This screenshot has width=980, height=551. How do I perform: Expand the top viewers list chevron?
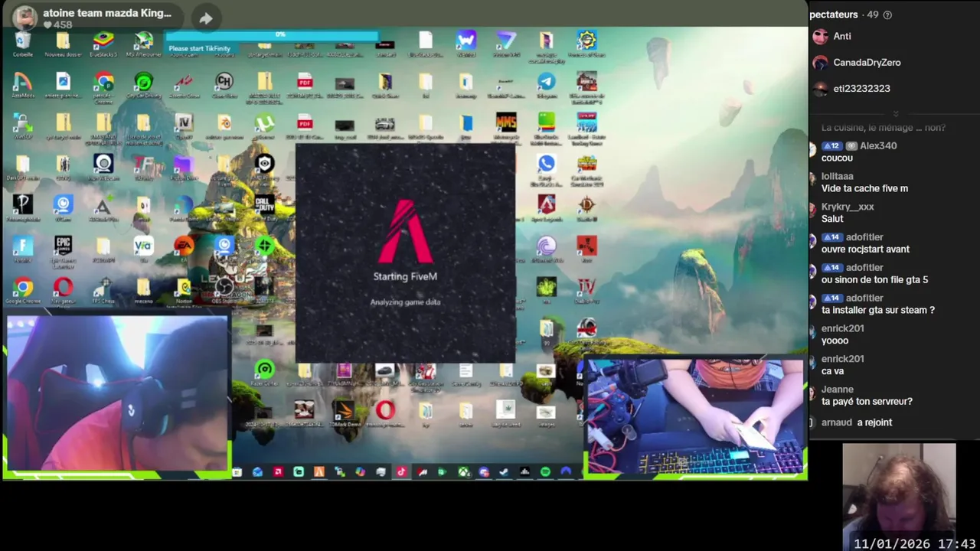[x=895, y=114]
